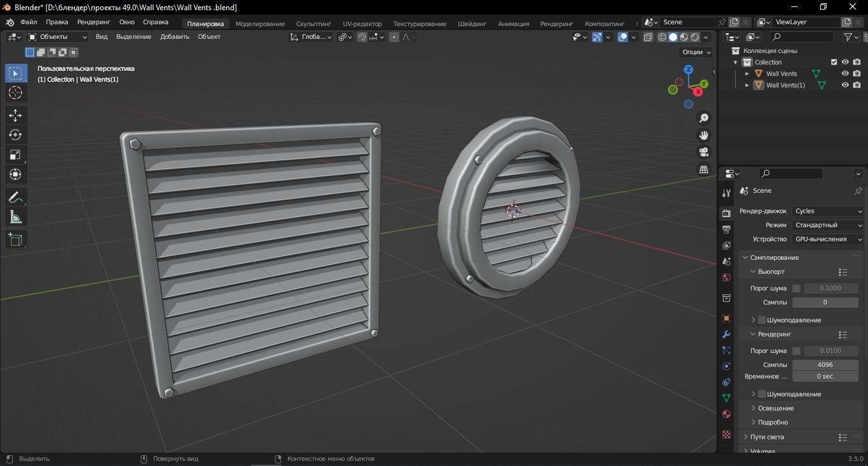Screen dimensions: 868x466
Task: Enable the Шумоподавление checkbox under Рендеринг
Action: pos(761,394)
